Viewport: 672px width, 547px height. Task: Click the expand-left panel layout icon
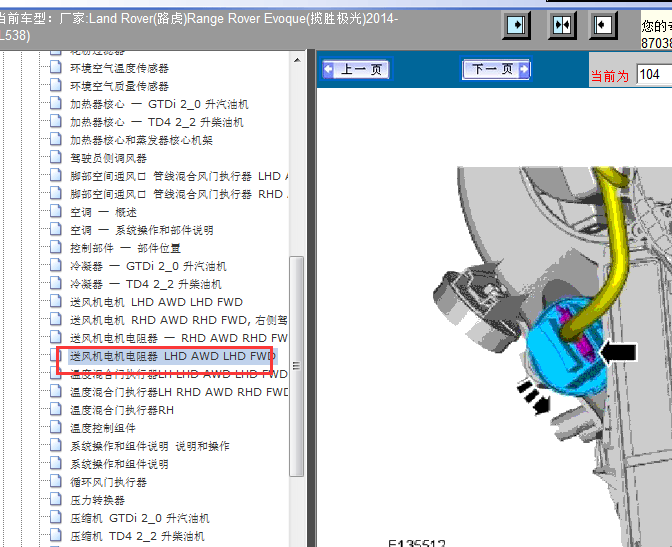(x=603, y=25)
